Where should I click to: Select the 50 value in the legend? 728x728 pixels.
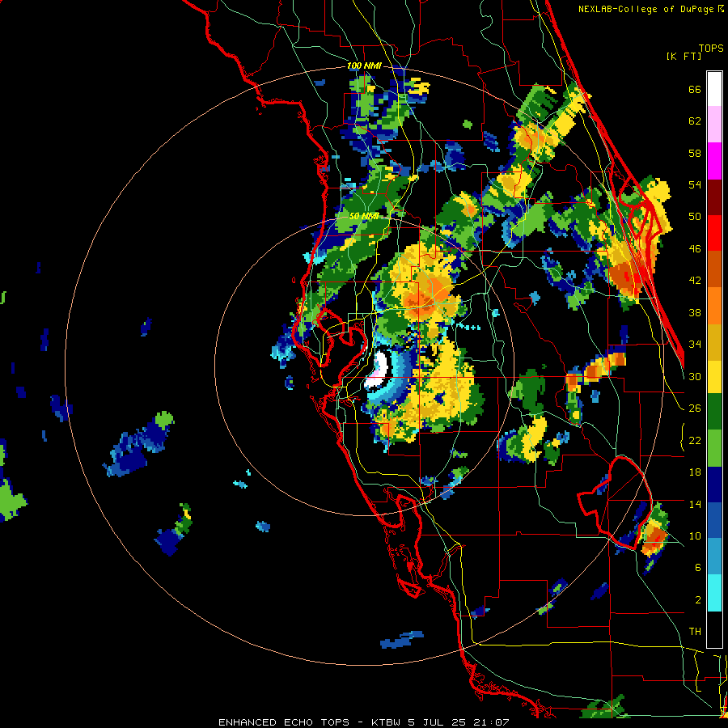tap(695, 217)
